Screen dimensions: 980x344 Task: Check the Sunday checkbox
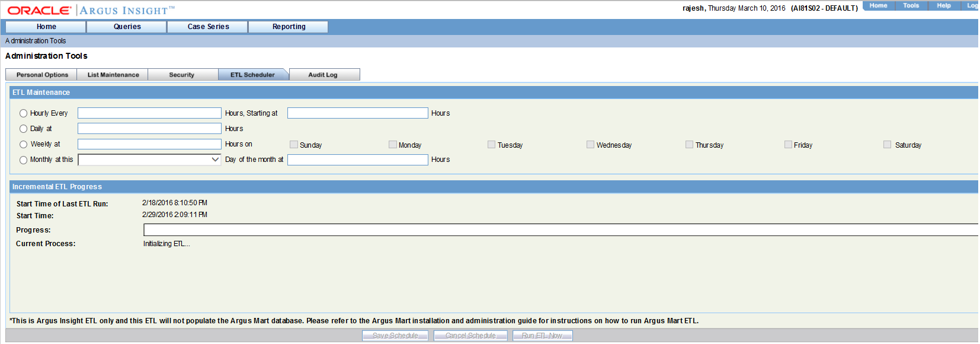293,144
